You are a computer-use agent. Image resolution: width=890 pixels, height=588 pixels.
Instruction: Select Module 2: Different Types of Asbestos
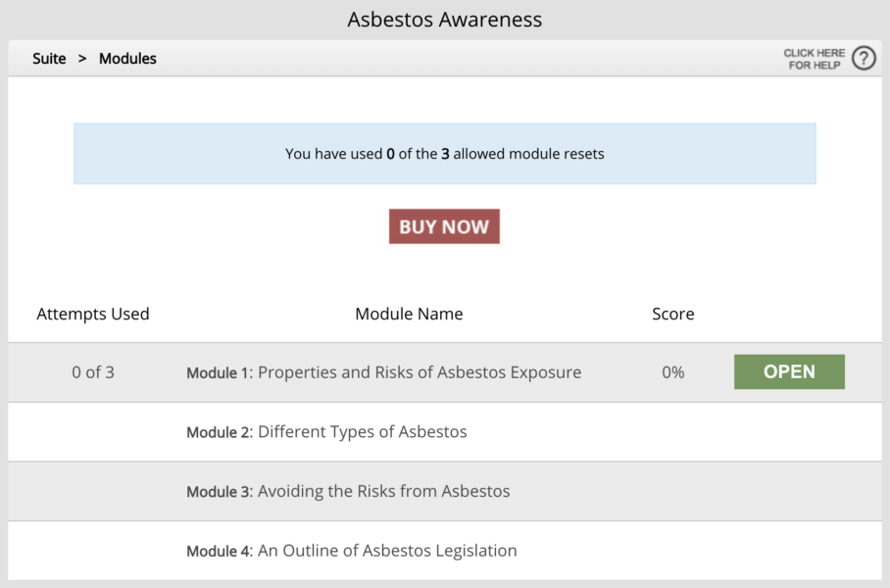[x=326, y=432]
